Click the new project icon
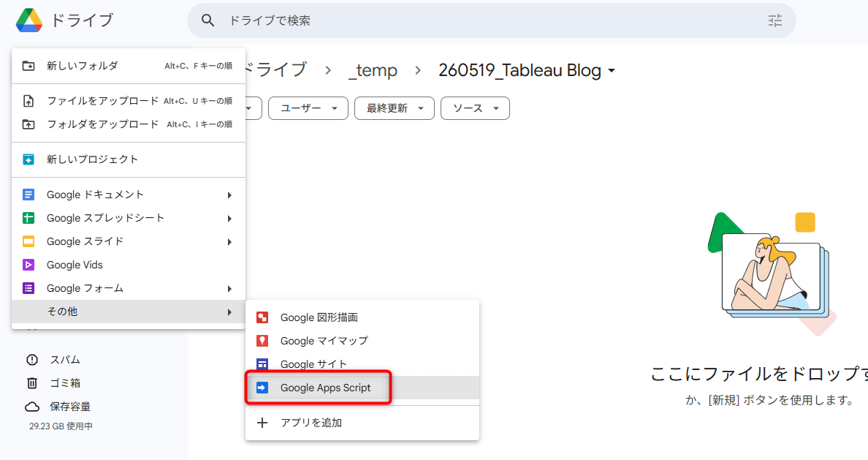 (28, 159)
